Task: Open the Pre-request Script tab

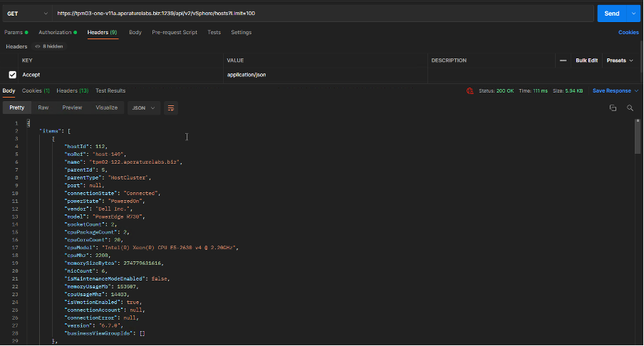Action: tap(175, 32)
